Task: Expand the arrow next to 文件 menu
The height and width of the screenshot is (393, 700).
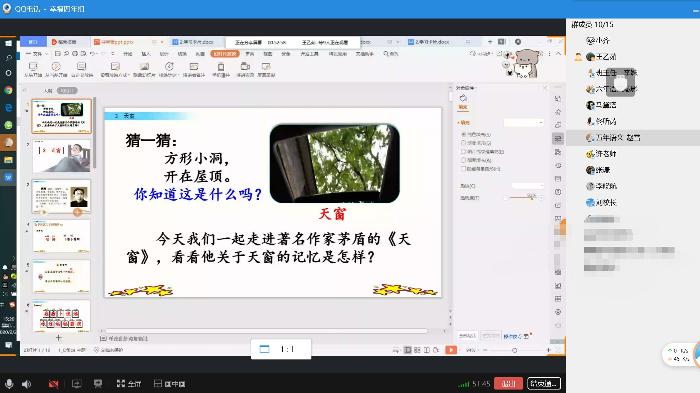Action: click(x=46, y=54)
